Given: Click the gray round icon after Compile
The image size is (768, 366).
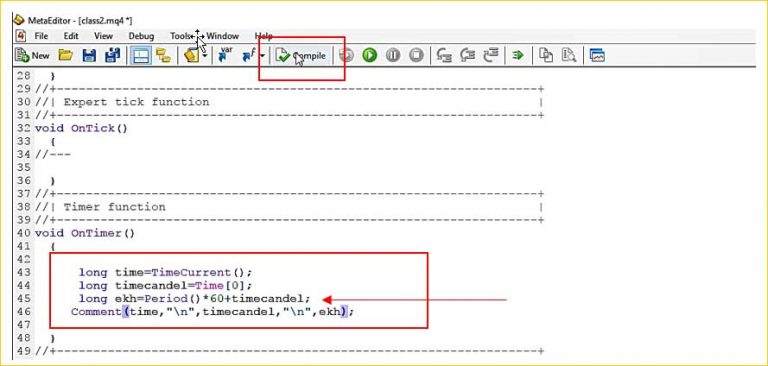Looking at the screenshot, I should 346,55.
